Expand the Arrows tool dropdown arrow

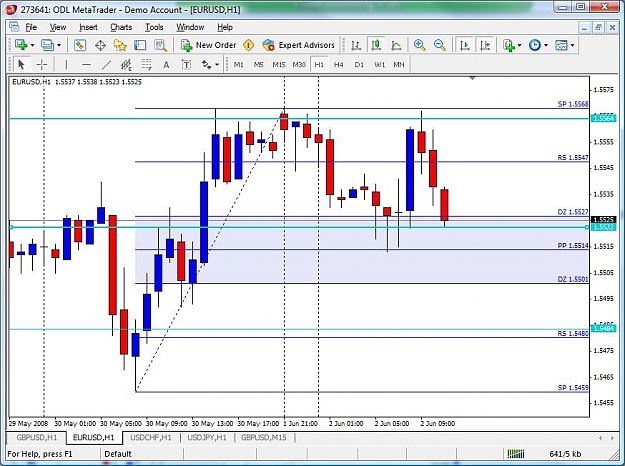pyautogui.click(x=217, y=65)
